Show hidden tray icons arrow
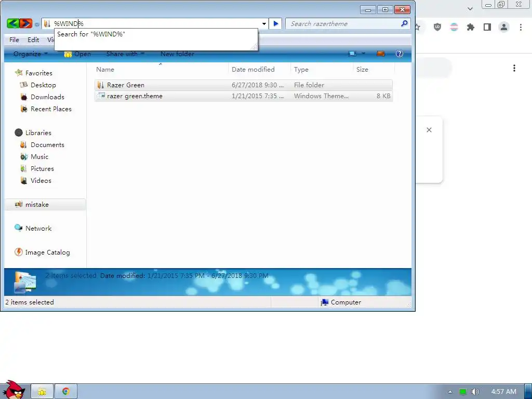 [450, 392]
